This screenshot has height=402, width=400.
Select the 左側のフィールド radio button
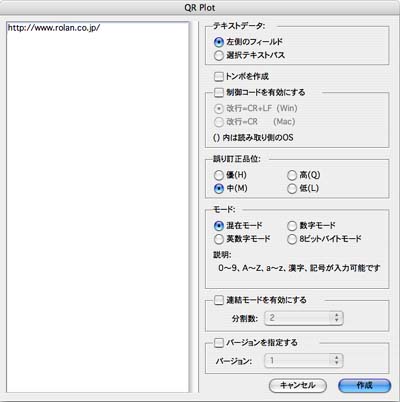(x=219, y=42)
